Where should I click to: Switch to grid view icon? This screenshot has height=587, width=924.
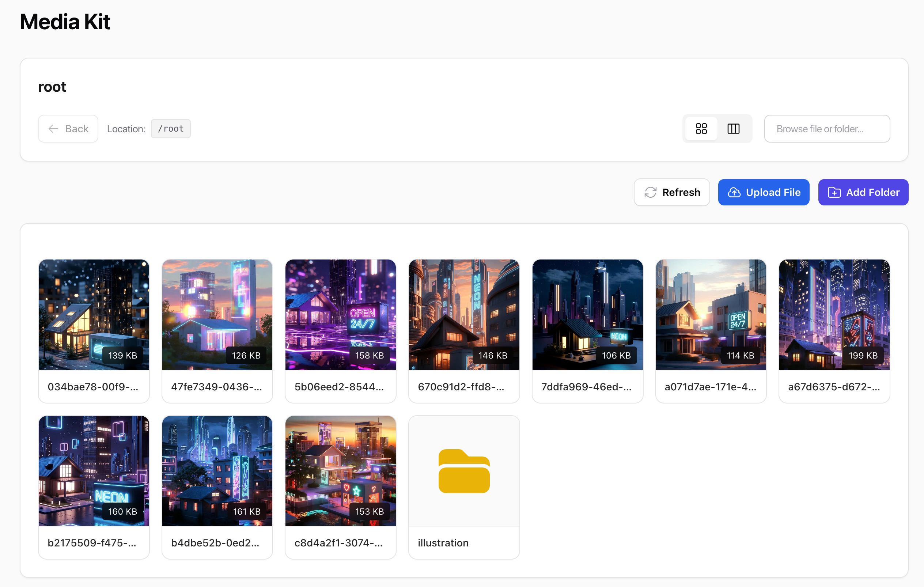(x=701, y=129)
